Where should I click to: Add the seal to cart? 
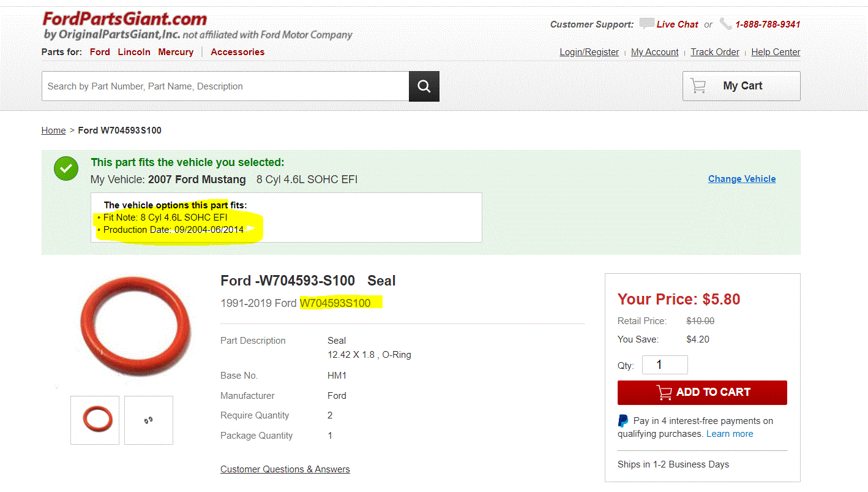(702, 393)
